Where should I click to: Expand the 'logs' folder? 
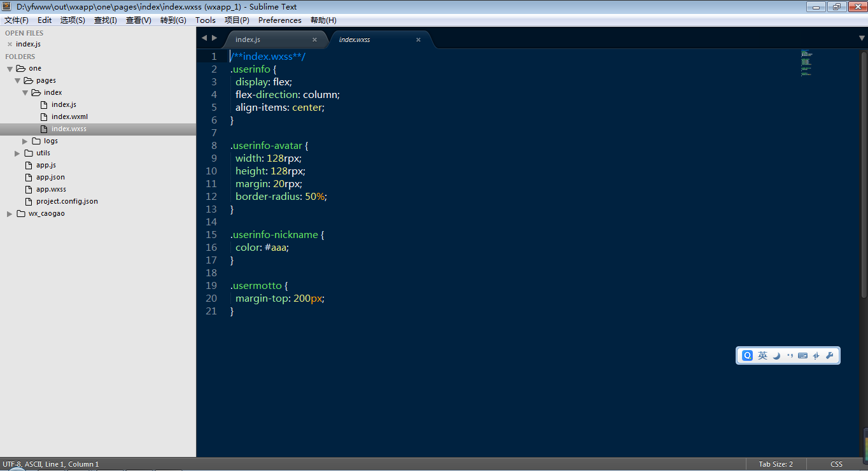[x=25, y=141]
